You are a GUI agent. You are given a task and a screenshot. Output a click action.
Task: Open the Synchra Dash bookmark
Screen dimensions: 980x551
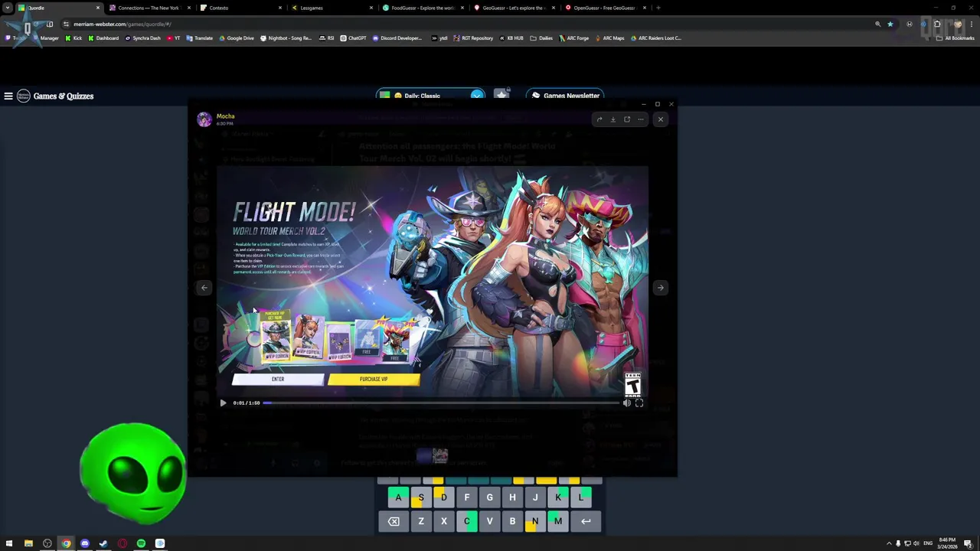[143, 37]
